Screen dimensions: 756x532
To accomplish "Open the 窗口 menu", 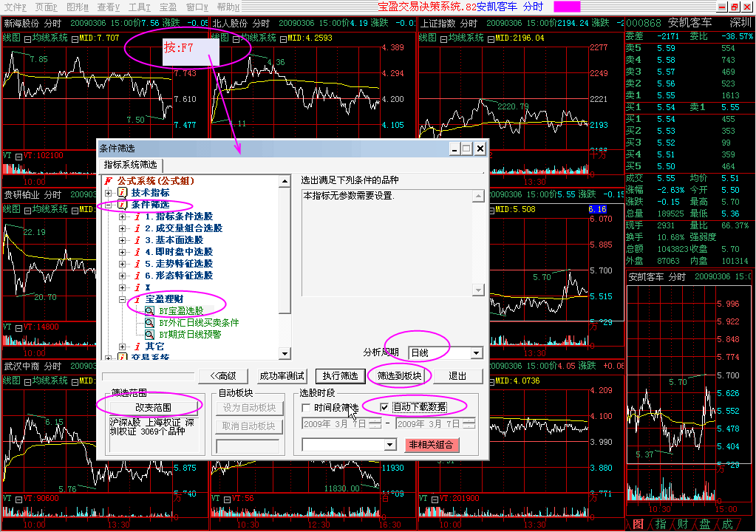I will 197,7.
